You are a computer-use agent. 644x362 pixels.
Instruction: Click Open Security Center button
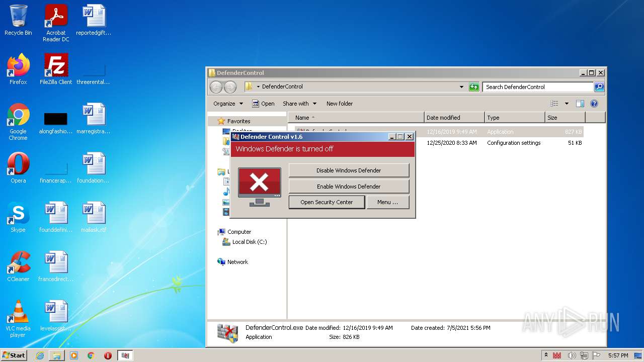[x=327, y=202]
